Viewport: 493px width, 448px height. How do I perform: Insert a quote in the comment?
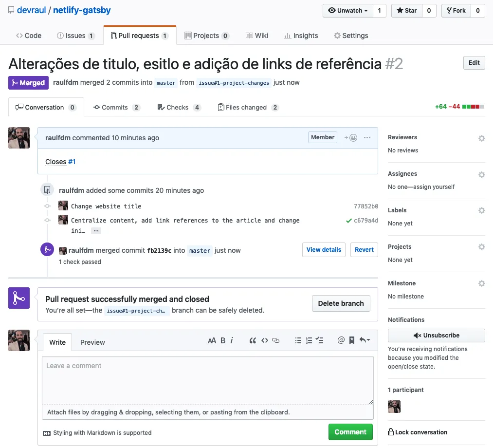click(253, 340)
